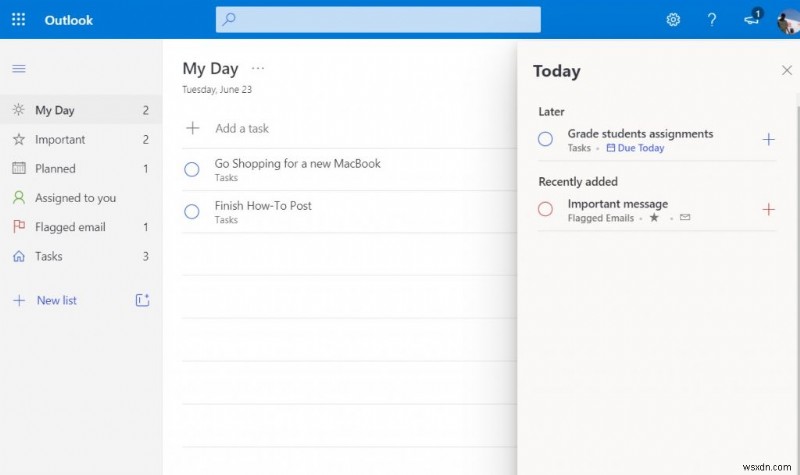Click the plus icon before Add a task
Viewport: 800px width, 475px height.
coord(192,128)
